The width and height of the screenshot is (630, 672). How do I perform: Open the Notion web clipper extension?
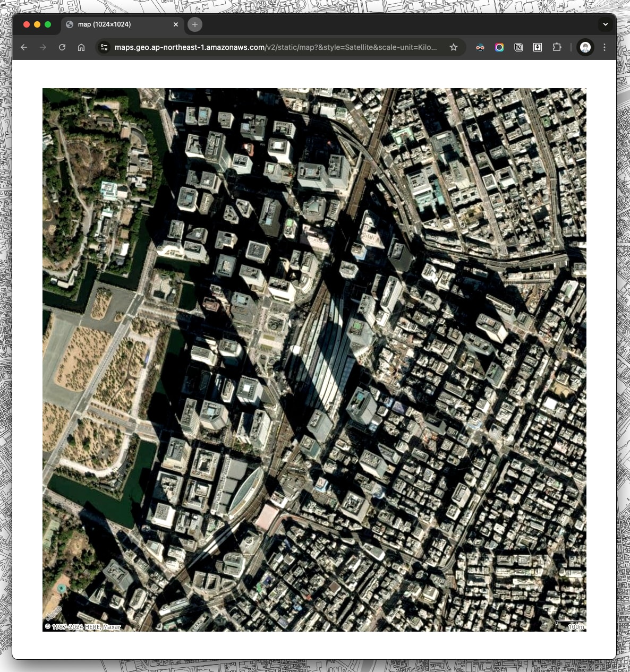pos(518,47)
